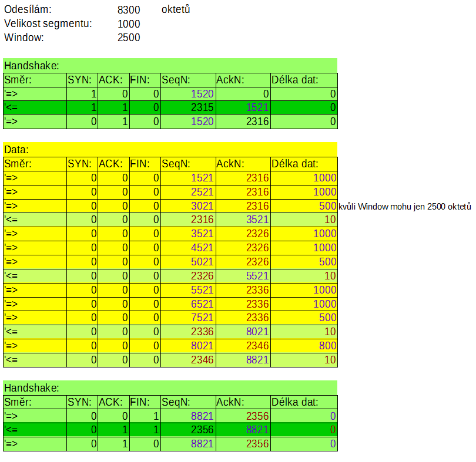Select the SeqN cell containing 2315

[x=188, y=107]
